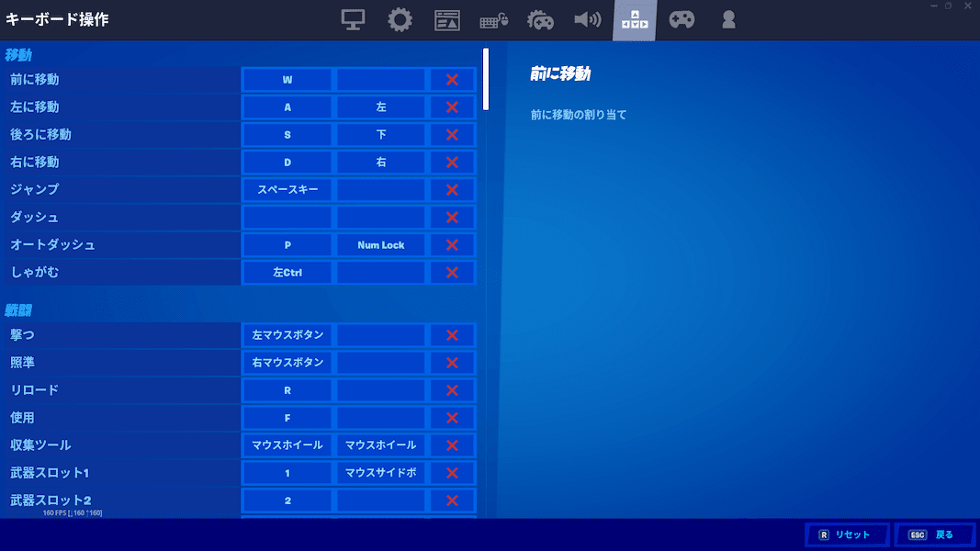Clear the オートダッシュ key binding
The image size is (980, 551).
click(x=453, y=245)
